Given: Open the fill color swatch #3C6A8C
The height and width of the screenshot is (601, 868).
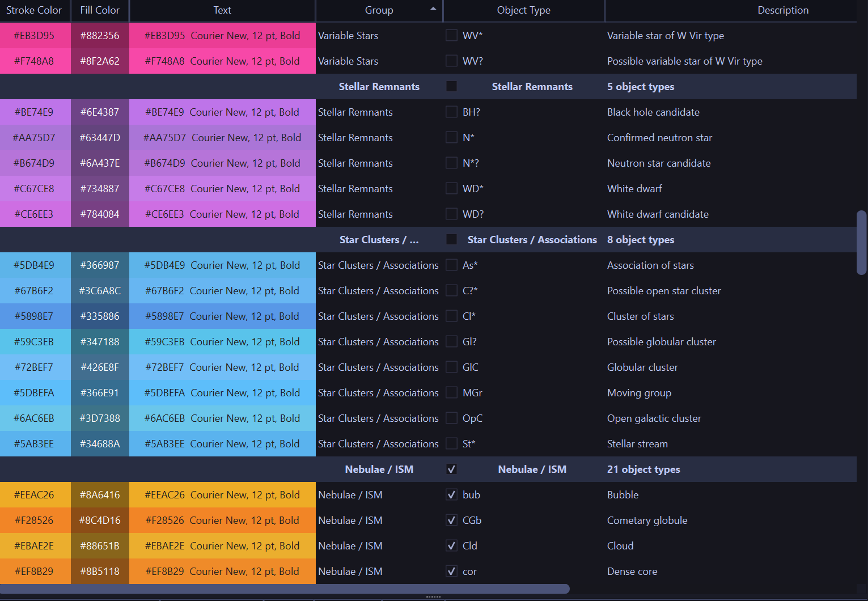Looking at the screenshot, I should pos(100,290).
